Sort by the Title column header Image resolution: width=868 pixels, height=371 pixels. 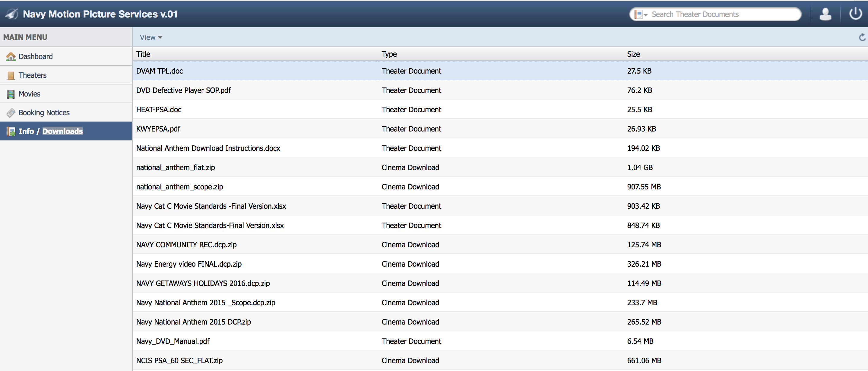[143, 54]
